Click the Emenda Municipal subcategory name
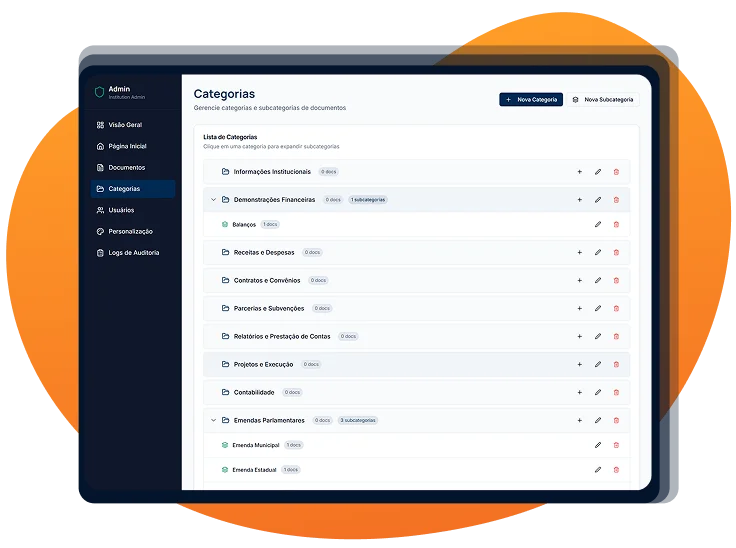This screenshot has height=548, width=736. 256,445
